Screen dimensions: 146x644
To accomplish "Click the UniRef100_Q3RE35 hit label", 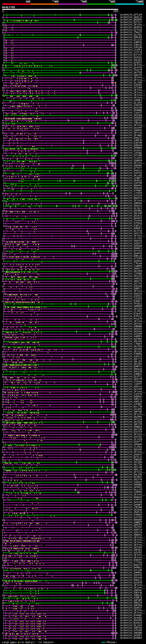I will pos(131,140).
